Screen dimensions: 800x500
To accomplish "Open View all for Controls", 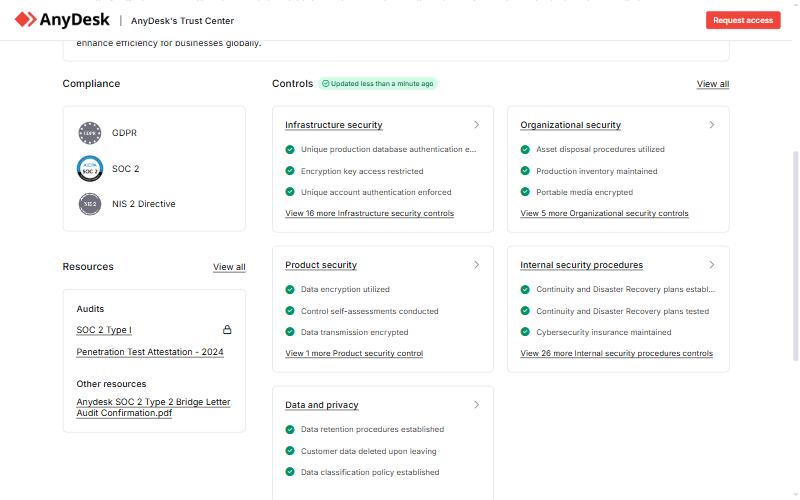I will click(713, 84).
